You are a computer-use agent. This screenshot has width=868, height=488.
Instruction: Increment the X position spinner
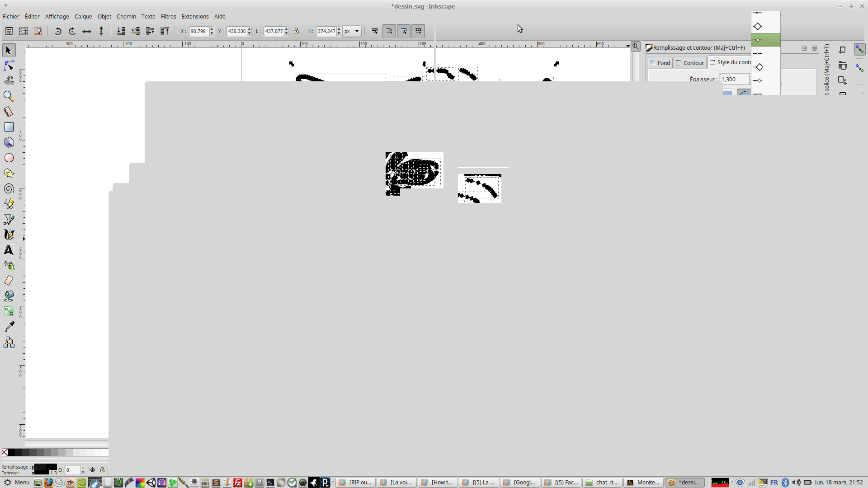[x=212, y=29]
